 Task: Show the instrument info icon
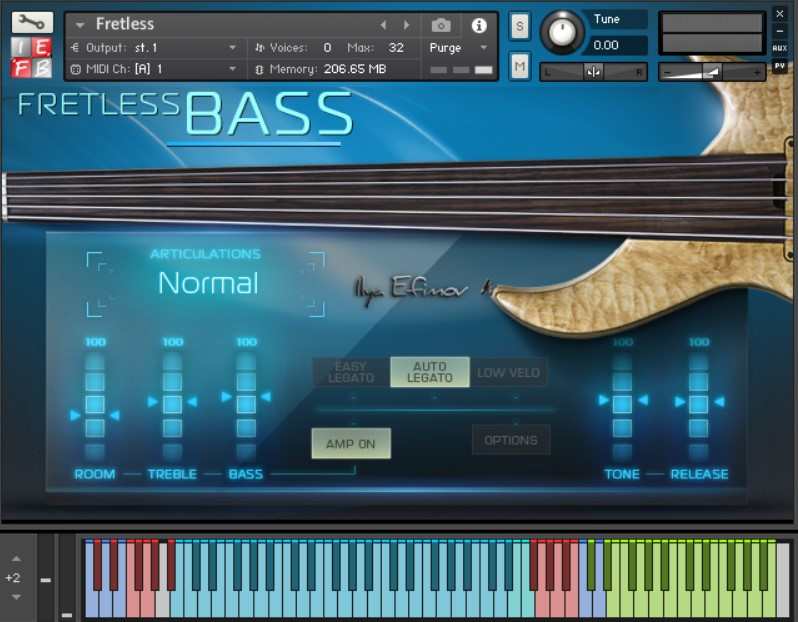pyautogui.click(x=479, y=25)
